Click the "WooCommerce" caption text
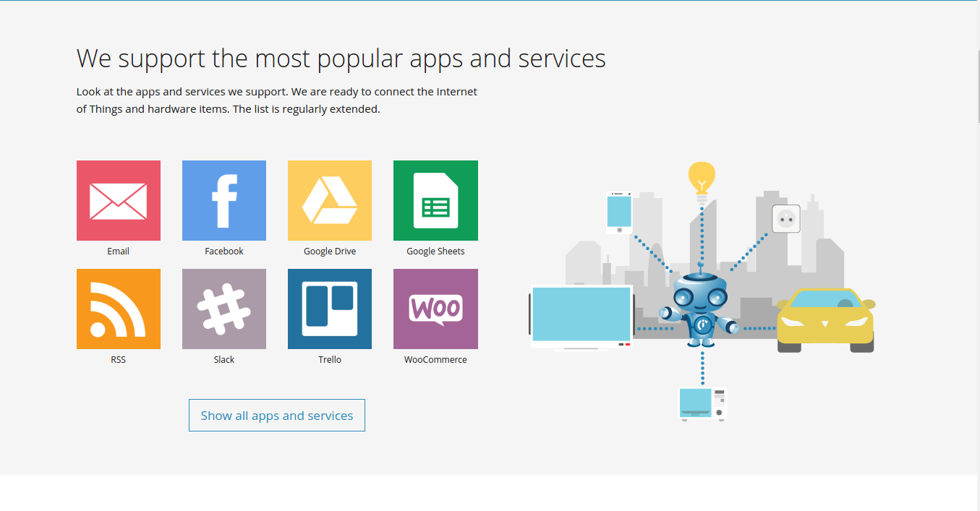This screenshot has height=511, width=980. coord(435,360)
